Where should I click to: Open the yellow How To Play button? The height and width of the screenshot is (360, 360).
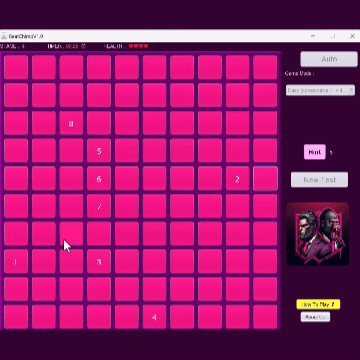point(318,304)
